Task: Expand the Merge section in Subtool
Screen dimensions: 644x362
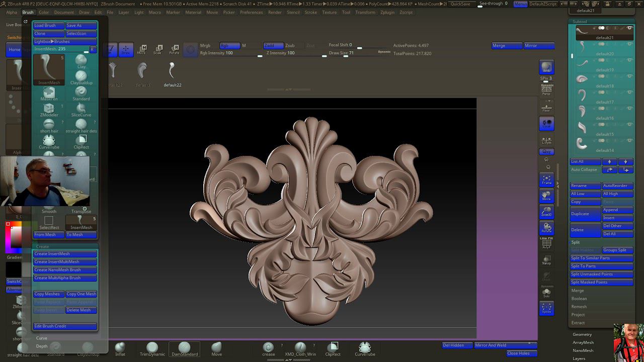Action: coord(578,291)
